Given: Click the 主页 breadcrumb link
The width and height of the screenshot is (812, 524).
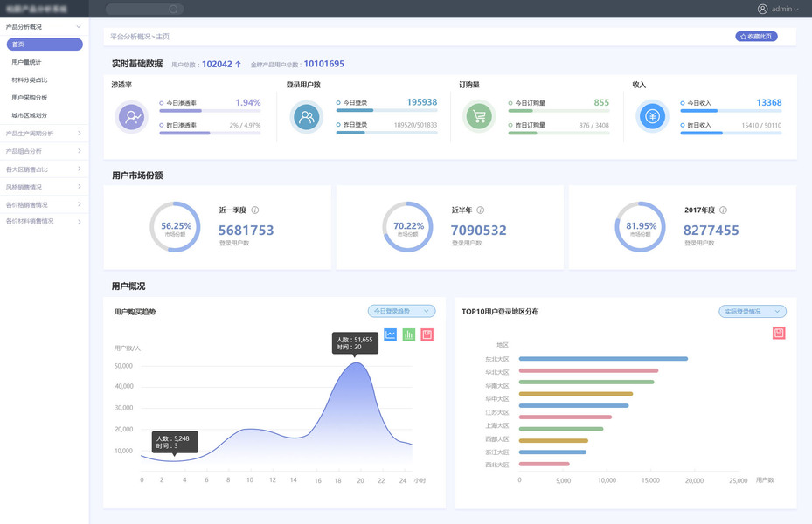Looking at the screenshot, I should pos(163,37).
